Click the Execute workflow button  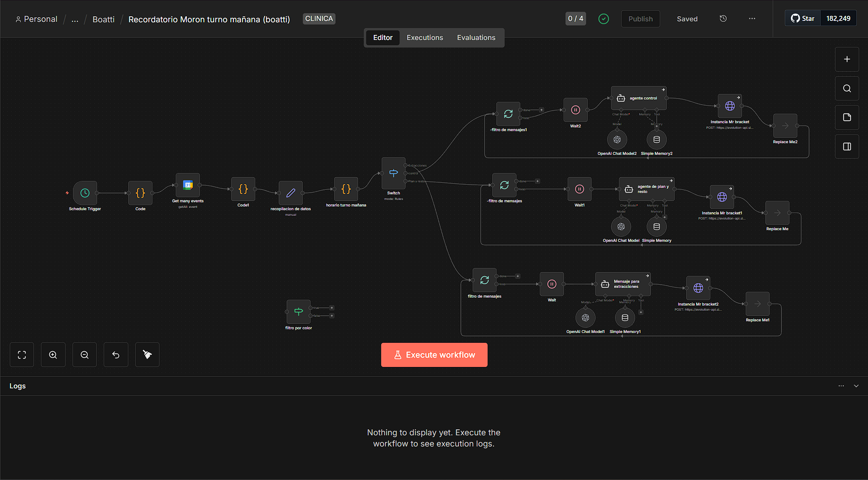click(434, 355)
